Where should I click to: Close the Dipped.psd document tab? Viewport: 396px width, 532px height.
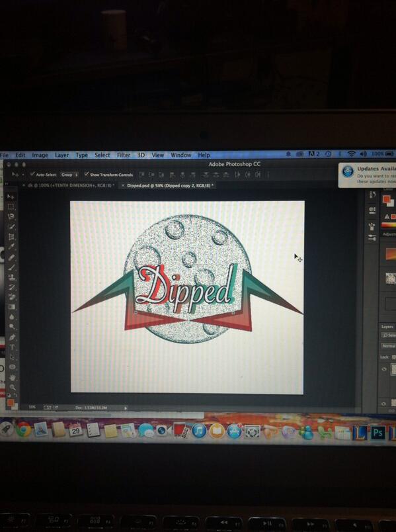tap(123, 185)
